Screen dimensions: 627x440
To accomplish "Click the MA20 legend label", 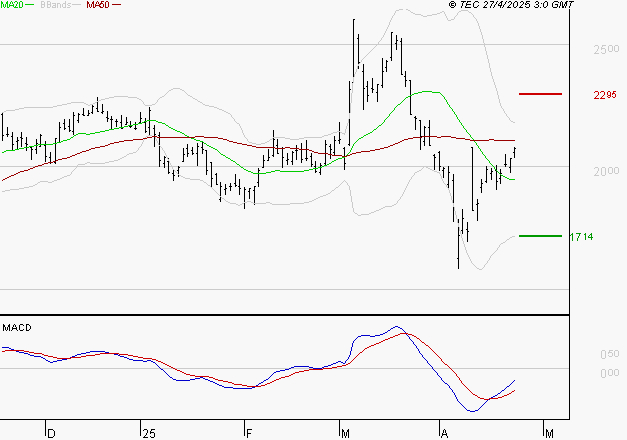I will point(12,5).
